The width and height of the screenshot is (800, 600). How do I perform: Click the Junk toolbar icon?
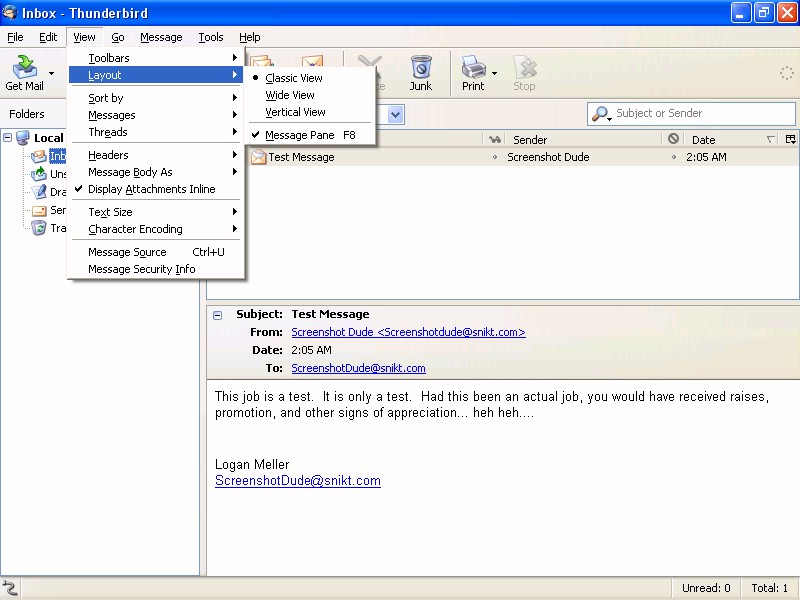click(x=421, y=67)
